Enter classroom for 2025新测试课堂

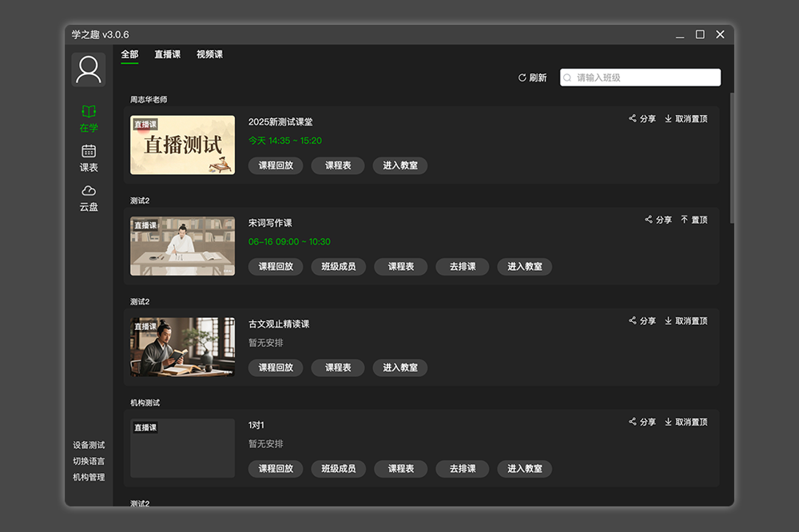point(399,166)
